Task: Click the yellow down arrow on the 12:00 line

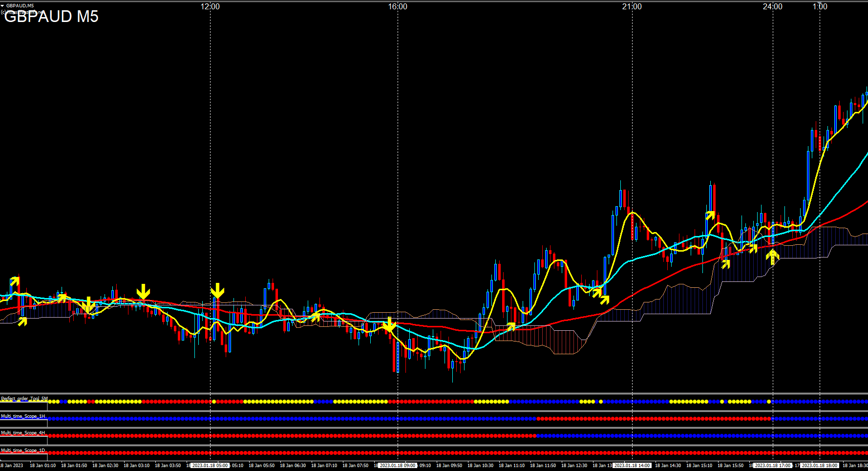Action: point(217,291)
